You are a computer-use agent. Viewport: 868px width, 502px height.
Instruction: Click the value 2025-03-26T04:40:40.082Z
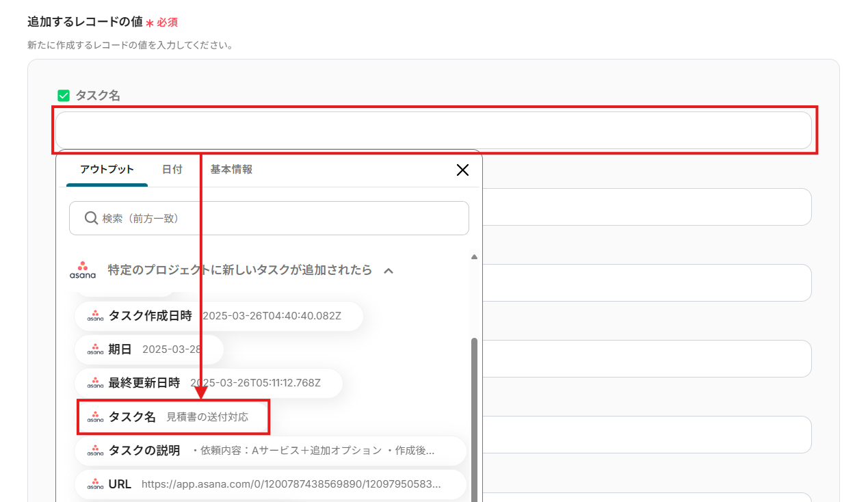(x=272, y=316)
